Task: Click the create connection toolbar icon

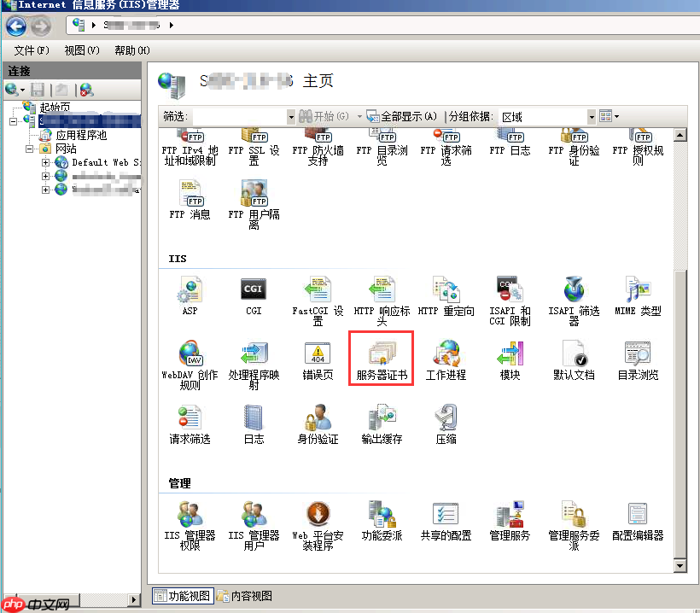Action: [15, 90]
